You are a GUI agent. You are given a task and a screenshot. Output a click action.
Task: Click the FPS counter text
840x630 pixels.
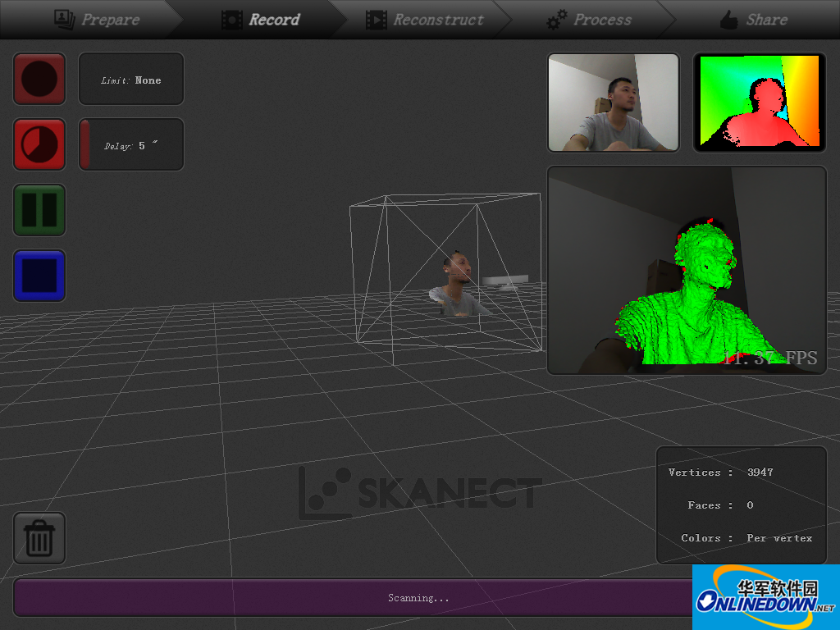pyautogui.click(x=769, y=358)
